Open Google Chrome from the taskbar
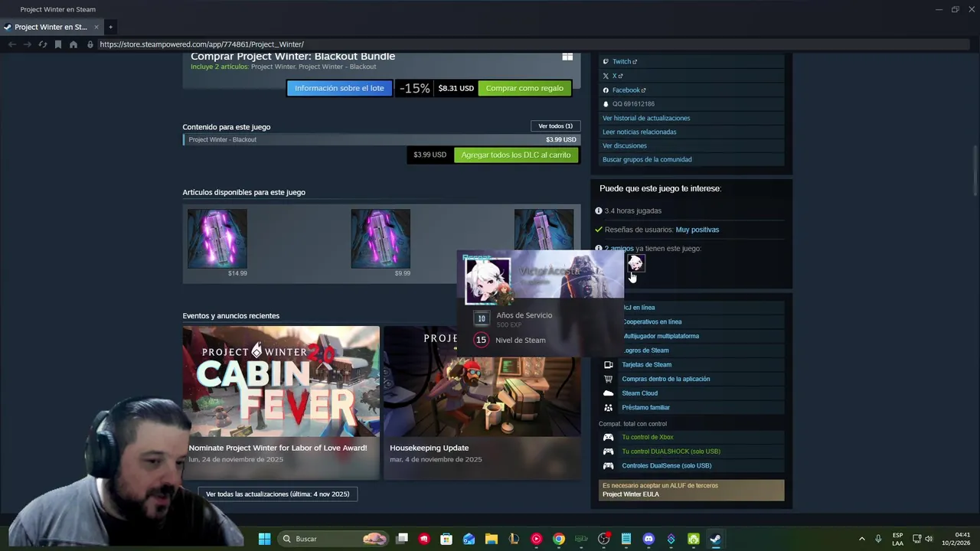The image size is (980, 551). [x=559, y=539]
